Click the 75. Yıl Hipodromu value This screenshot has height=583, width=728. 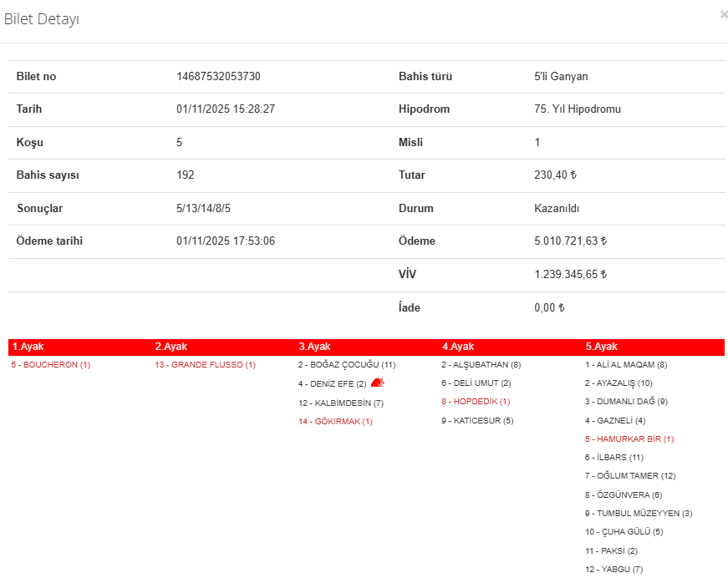[578, 109]
